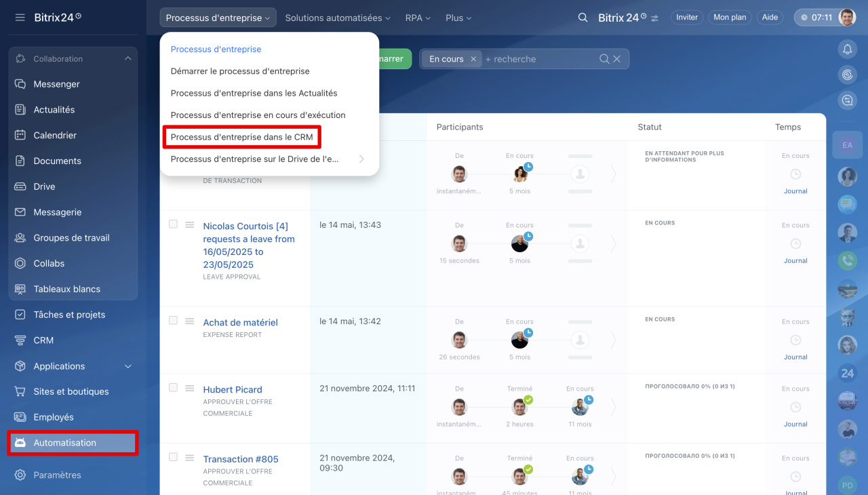Choose Démarrer le processus d'entreprise
Image resolution: width=868 pixels, height=495 pixels.
(240, 71)
